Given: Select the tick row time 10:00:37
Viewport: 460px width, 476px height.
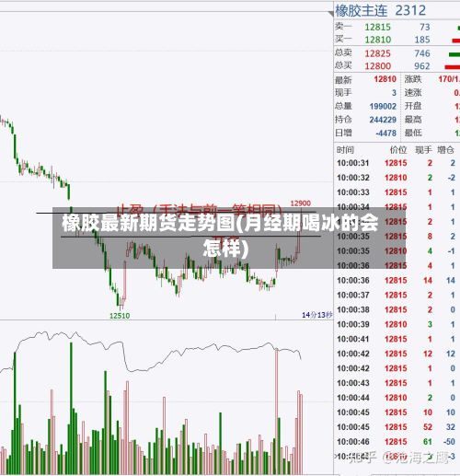Looking at the screenshot, I should [353, 296].
